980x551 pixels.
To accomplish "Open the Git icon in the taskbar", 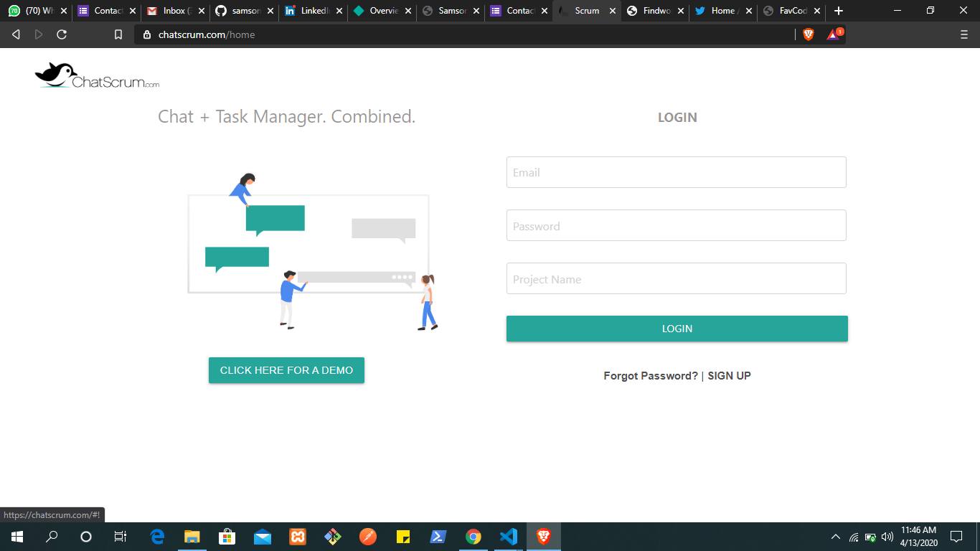I will click(x=333, y=537).
